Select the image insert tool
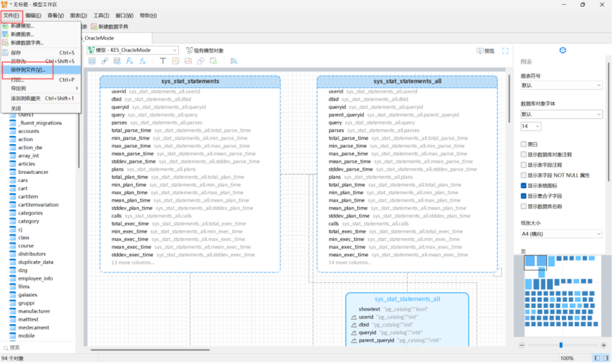 (x=189, y=61)
